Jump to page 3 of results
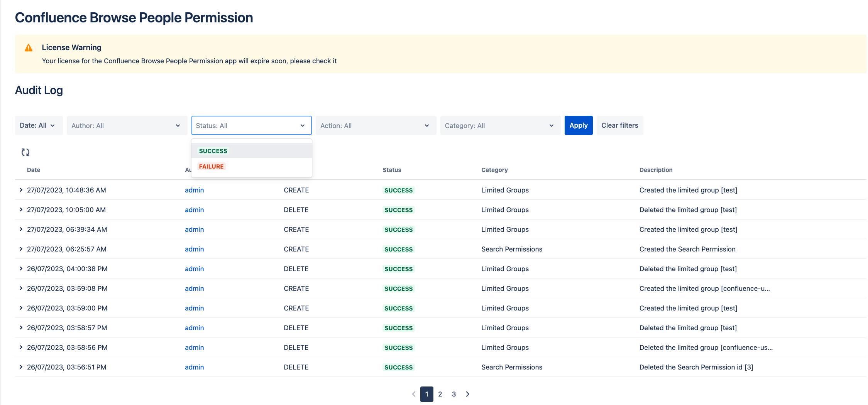 coord(454,394)
